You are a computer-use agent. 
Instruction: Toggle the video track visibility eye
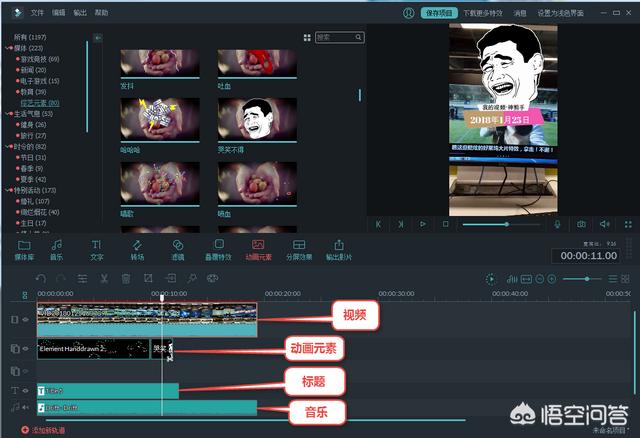(25, 319)
